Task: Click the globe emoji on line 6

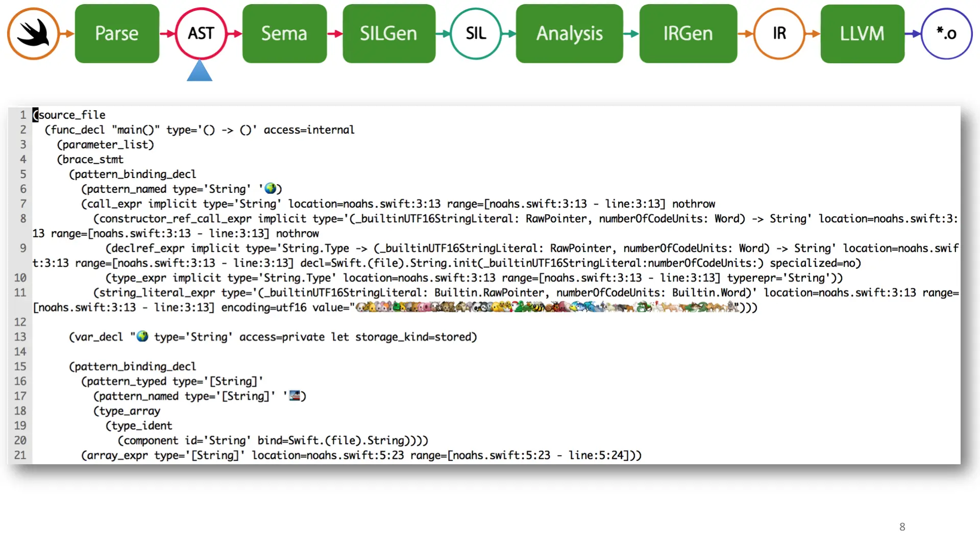Action: (x=271, y=189)
